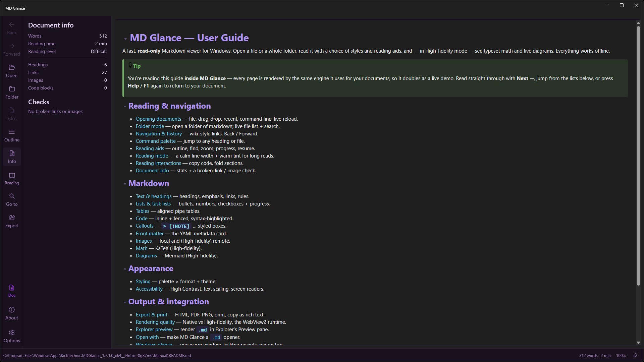Minimize the MD Glance window
Viewport: 644px width, 362px height.
coord(607,5)
